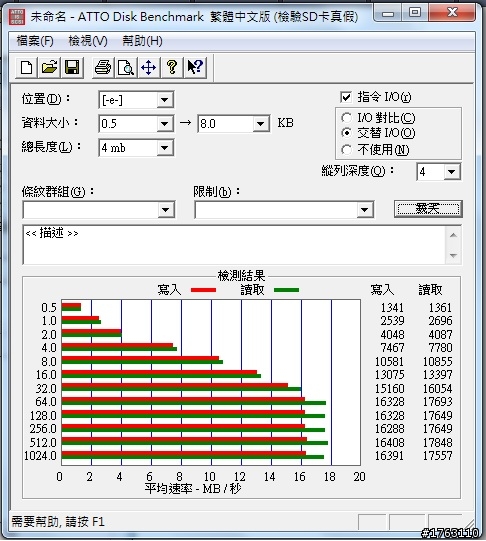Select the I/O 對比 radio button
The image size is (486, 541).
click(x=346, y=118)
